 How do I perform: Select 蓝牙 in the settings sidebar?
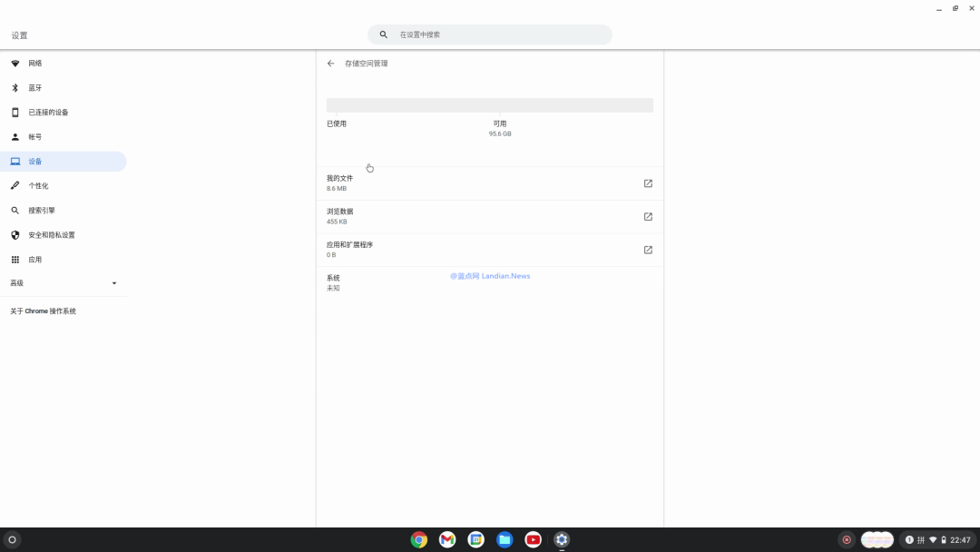64,88
